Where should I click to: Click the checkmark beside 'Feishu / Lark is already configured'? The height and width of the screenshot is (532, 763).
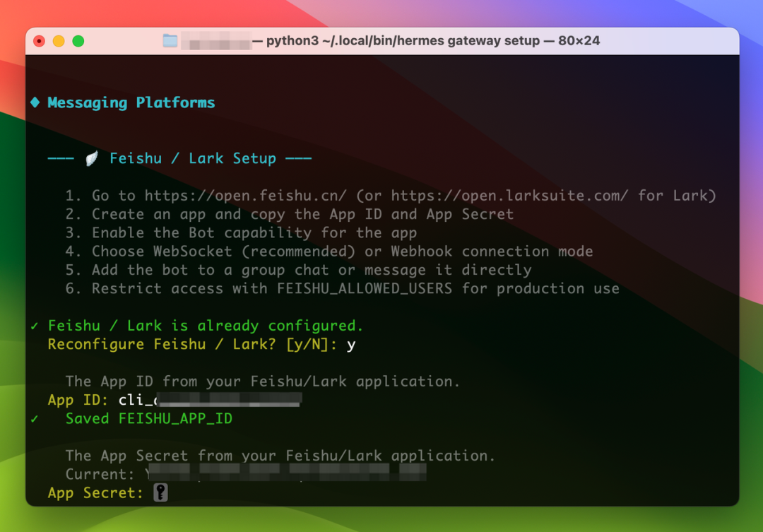pos(35,326)
